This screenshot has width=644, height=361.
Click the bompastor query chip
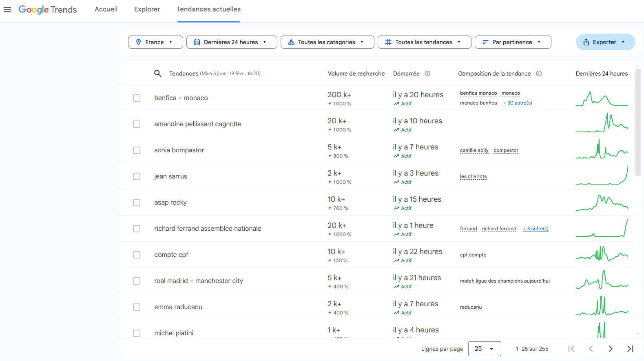point(506,150)
